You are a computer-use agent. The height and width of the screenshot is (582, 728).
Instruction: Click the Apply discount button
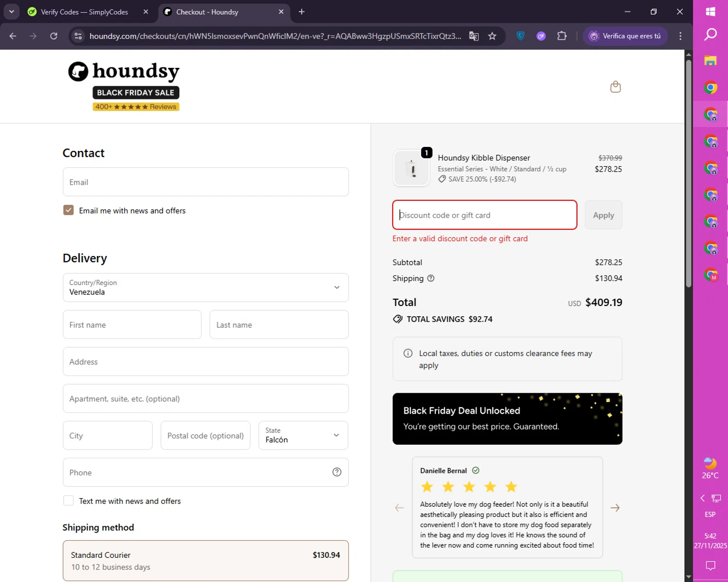603,215
